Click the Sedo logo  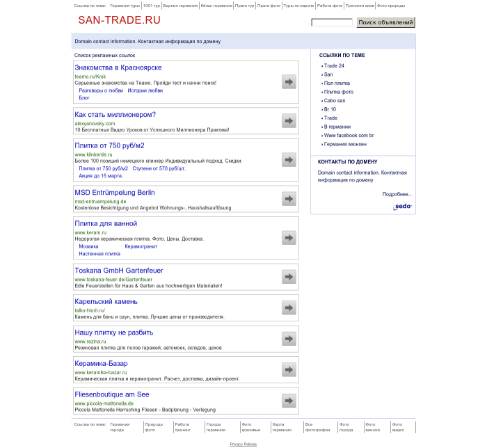pos(402,207)
